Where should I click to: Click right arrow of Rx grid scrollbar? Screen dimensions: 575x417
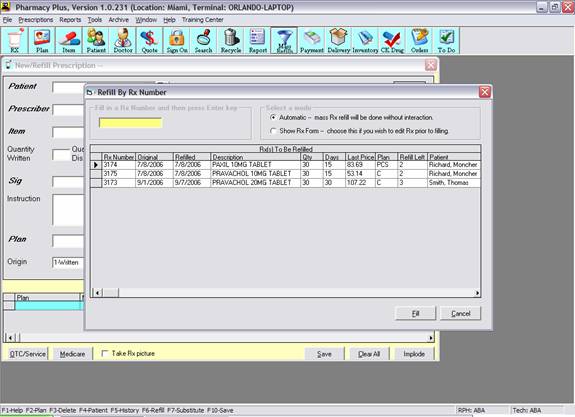click(x=477, y=293)
